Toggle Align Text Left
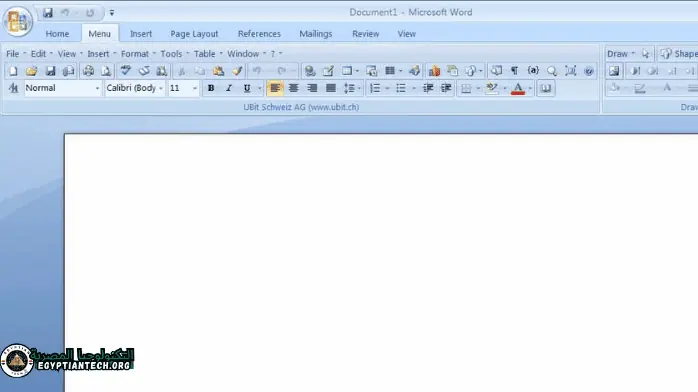The image size is (698, 392). pos(275,89)
